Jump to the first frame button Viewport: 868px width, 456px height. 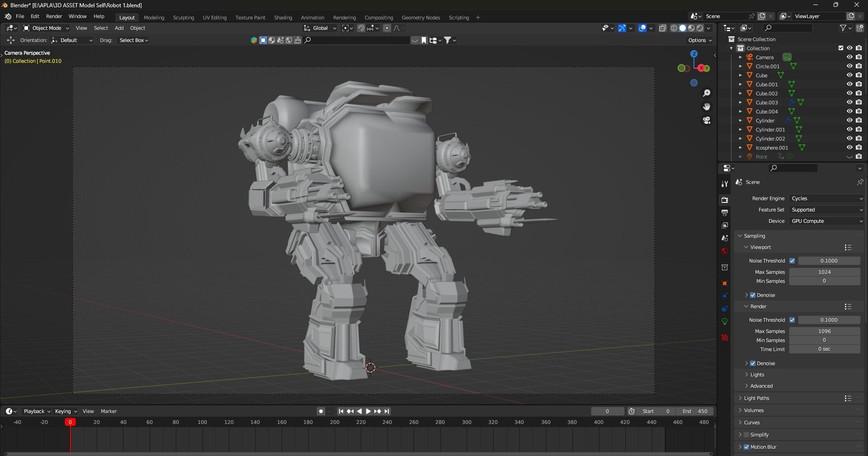click(341, 411)
